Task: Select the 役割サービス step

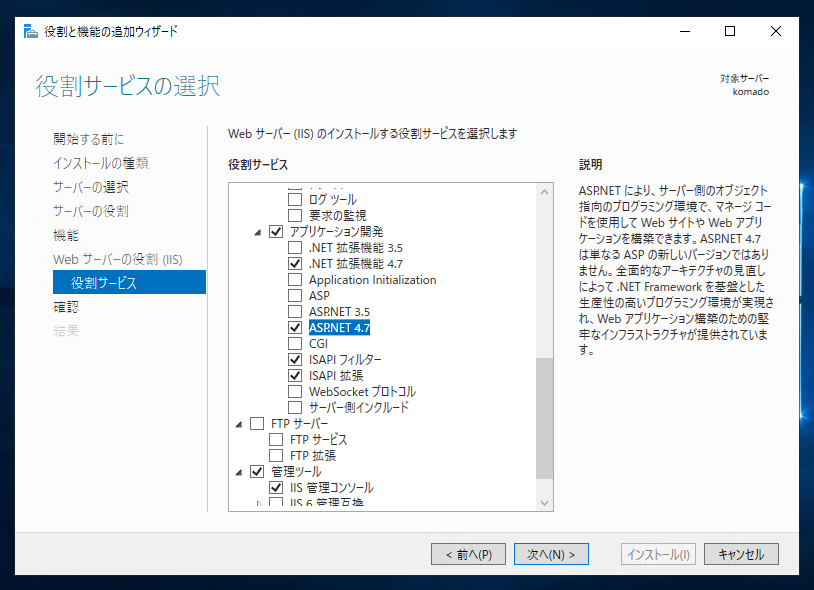Action: [129, 282]
